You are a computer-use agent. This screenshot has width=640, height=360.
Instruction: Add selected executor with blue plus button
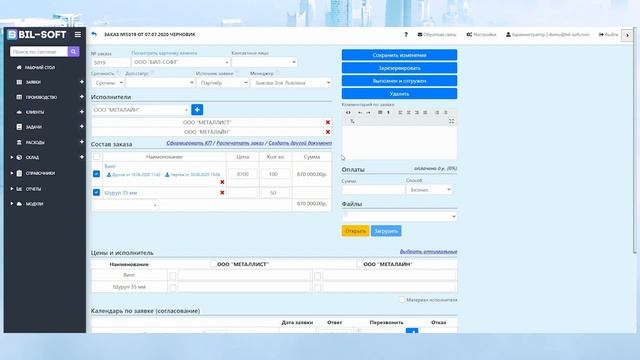[x=197, y=110]
